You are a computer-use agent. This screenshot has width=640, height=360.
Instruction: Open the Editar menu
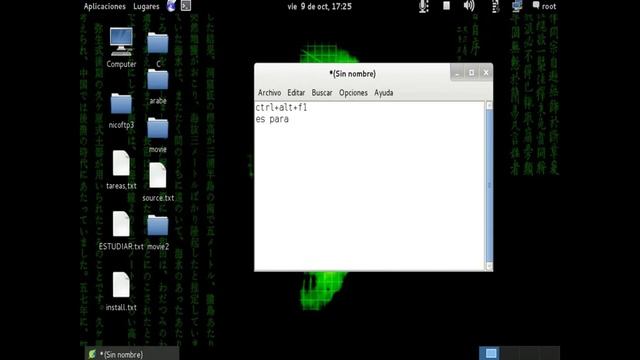pyautogui.click(x=296, y=93)
